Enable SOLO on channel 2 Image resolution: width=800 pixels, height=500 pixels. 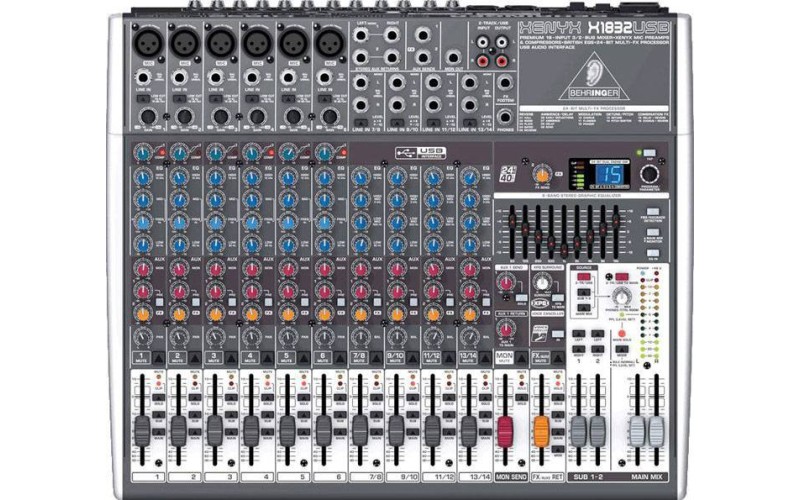194,397
